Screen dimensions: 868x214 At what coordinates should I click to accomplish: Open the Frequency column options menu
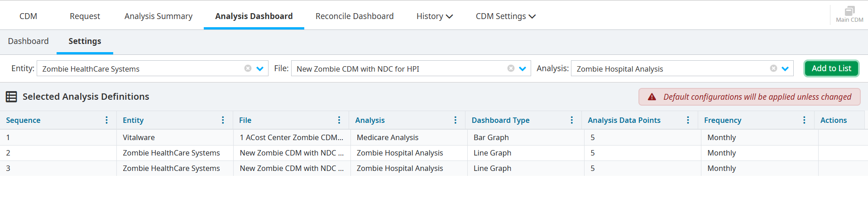[x=804, y=120]
